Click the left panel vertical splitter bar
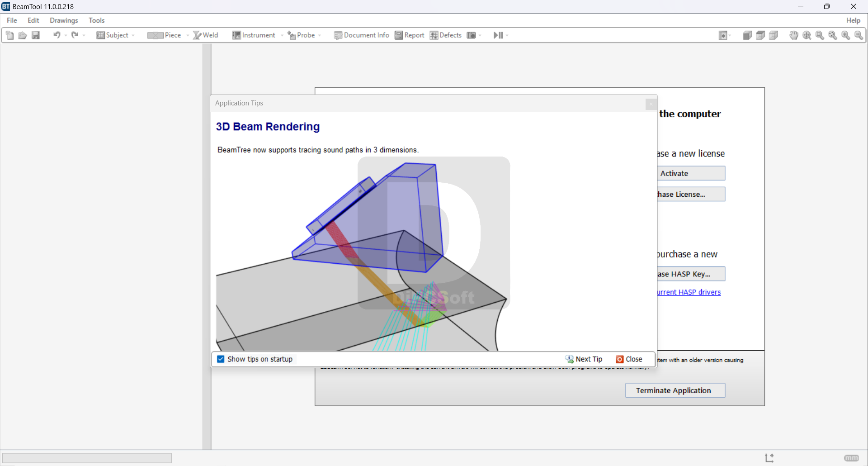Viewport: 868px width, 466px height. point(207,247)
